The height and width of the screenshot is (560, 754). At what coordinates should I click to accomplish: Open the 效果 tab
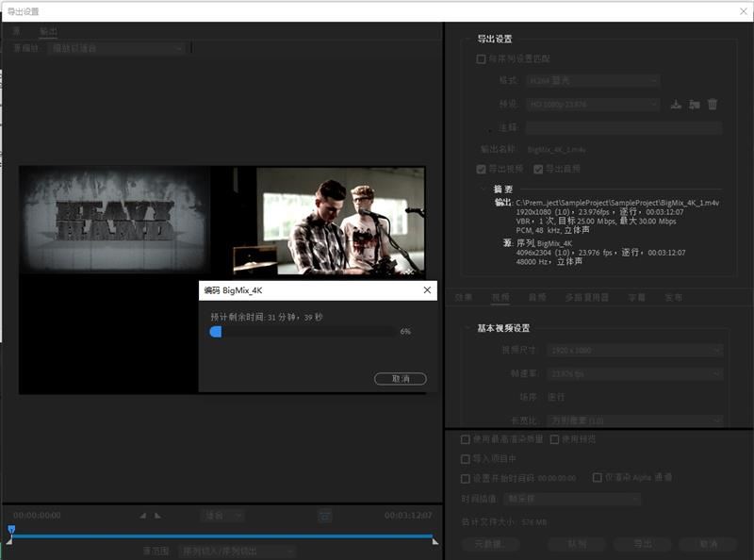tap(464, 298)
